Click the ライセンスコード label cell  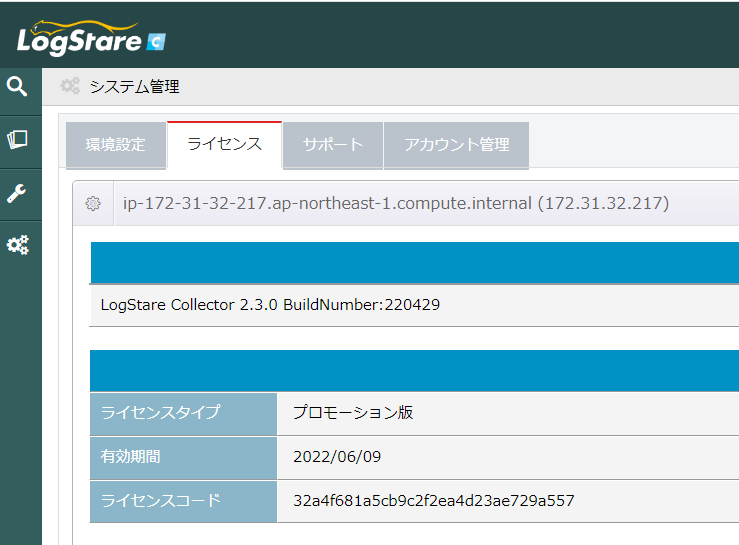click(183, 502)
